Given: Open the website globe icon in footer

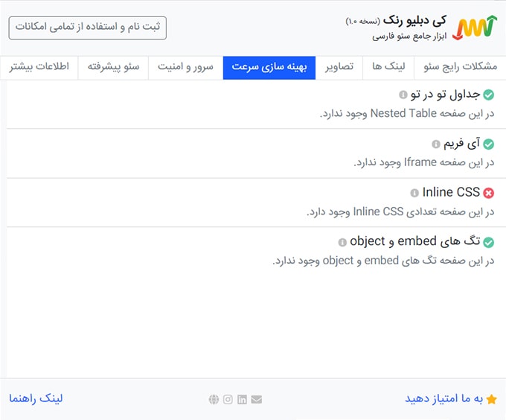Looking at the screenshot, I should coord(214,399).
